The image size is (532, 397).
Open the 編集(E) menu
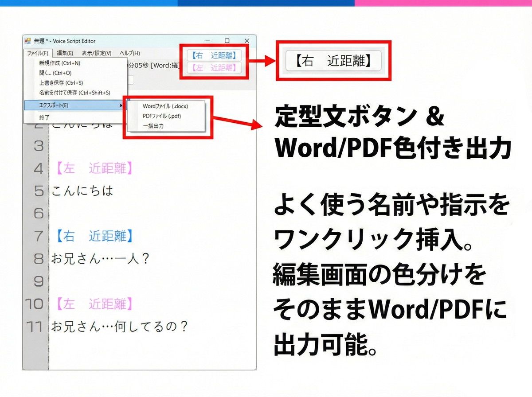65,53
